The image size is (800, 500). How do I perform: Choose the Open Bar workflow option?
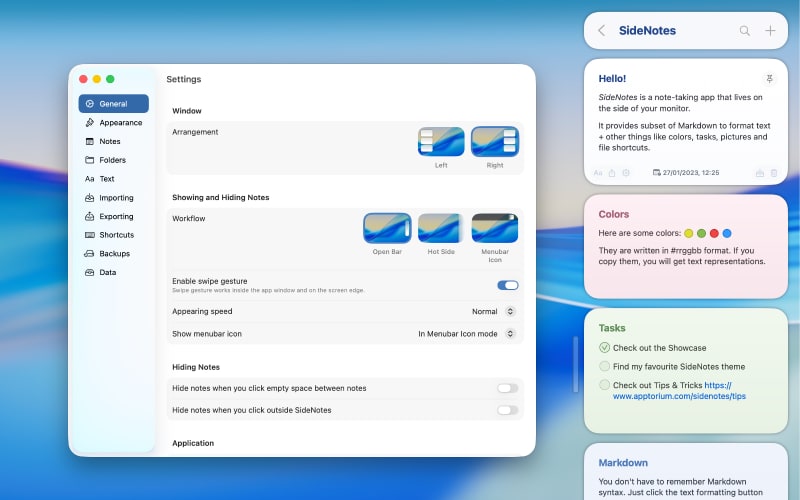point(387,228)
